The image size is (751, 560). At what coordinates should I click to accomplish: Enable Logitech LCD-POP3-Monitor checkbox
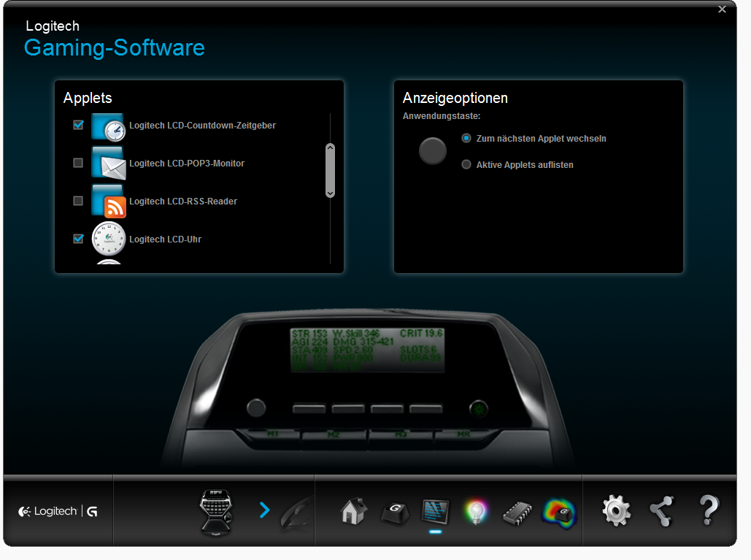point(78,163)
